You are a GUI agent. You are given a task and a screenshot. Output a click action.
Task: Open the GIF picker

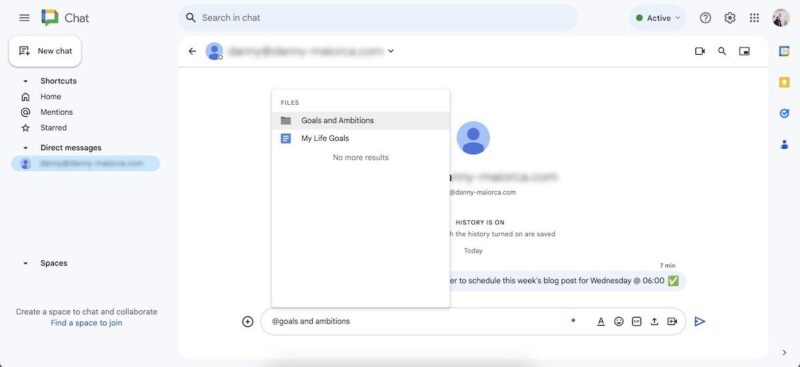636,322
